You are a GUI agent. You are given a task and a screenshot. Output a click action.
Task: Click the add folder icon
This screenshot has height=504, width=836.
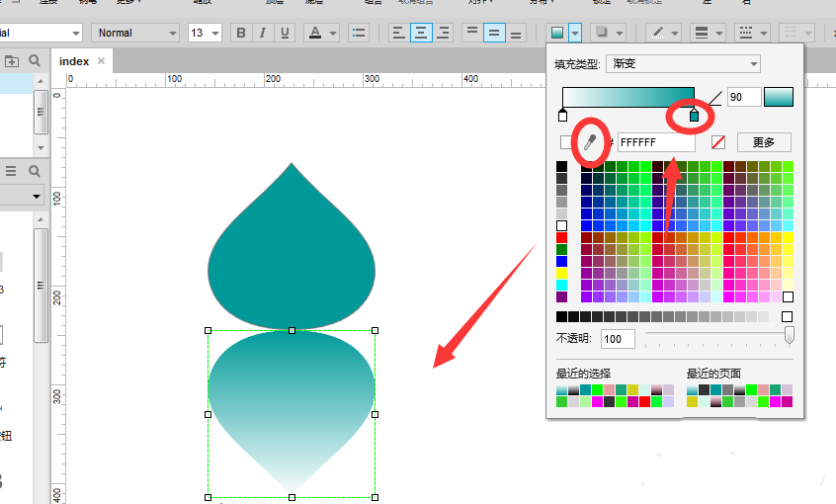point(12,61)
